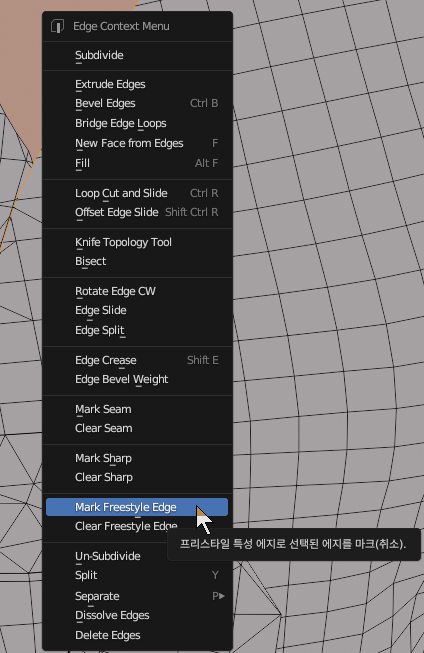The image size is (424, 653).
Task: Select Dissolve Edges
Action: pos(137,616)
